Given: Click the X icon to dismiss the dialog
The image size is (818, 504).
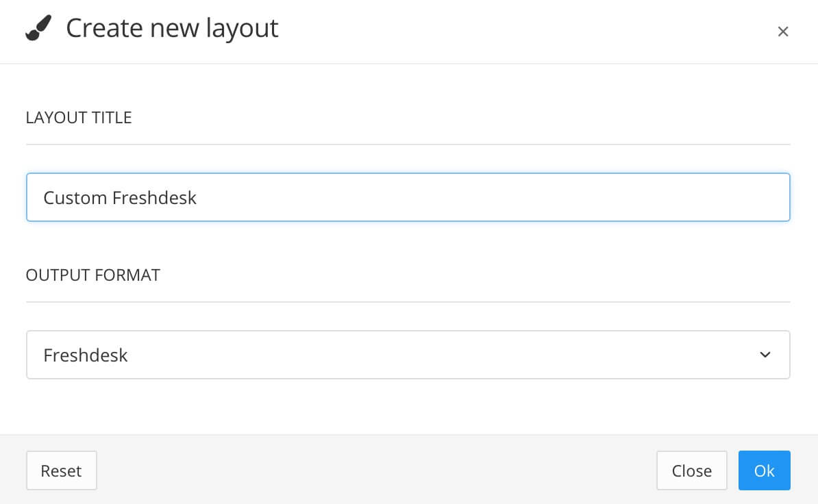Looking at the screenshot, I should pos(783,32).
